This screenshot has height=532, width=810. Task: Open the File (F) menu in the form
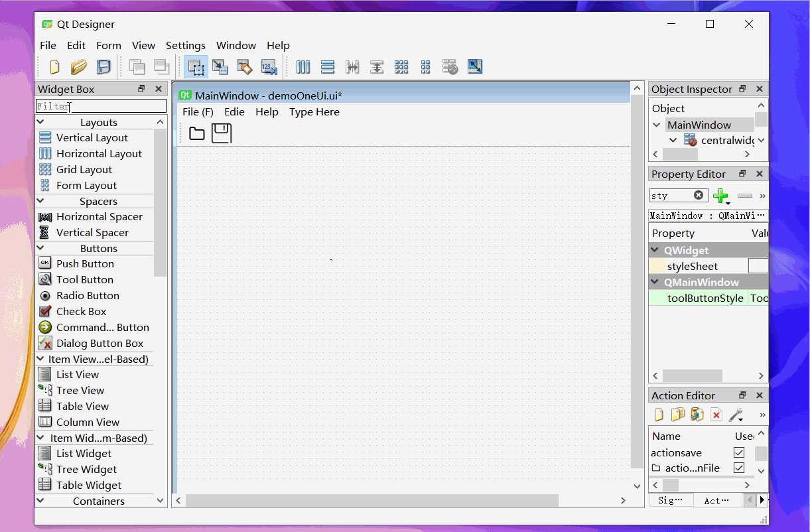(x=198, y=112)
